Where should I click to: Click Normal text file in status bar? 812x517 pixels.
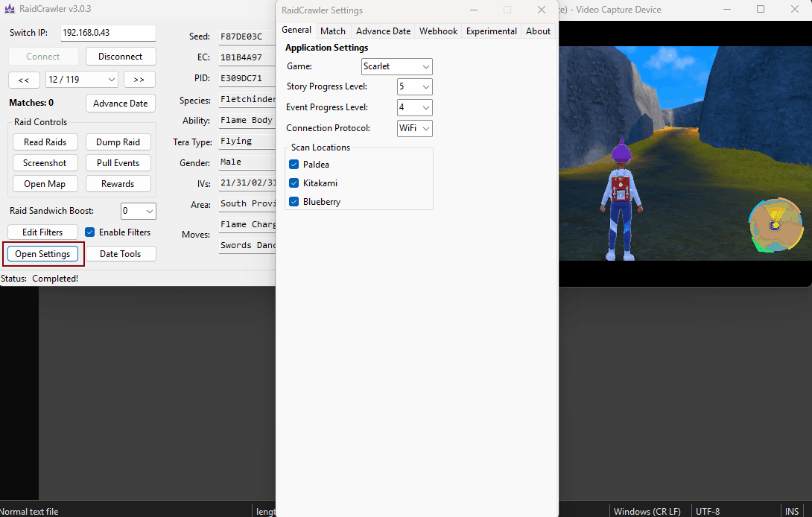point(29,511)
